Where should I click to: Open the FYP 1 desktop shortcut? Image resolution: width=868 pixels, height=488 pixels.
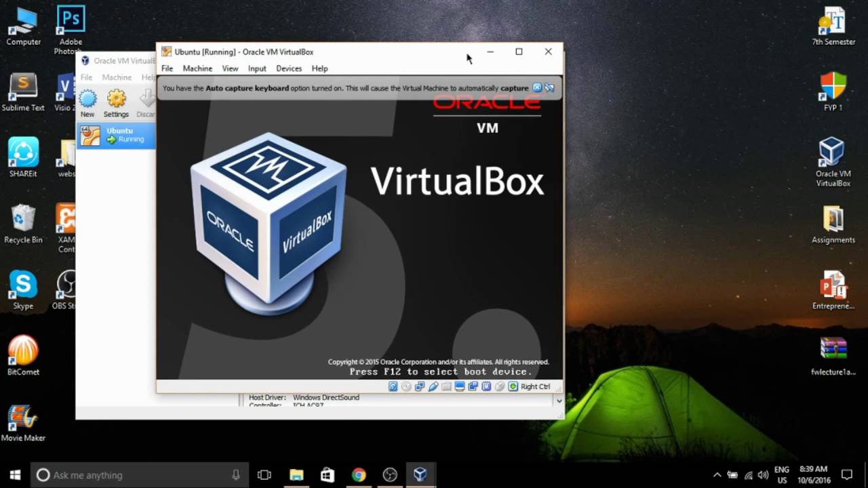833,92
